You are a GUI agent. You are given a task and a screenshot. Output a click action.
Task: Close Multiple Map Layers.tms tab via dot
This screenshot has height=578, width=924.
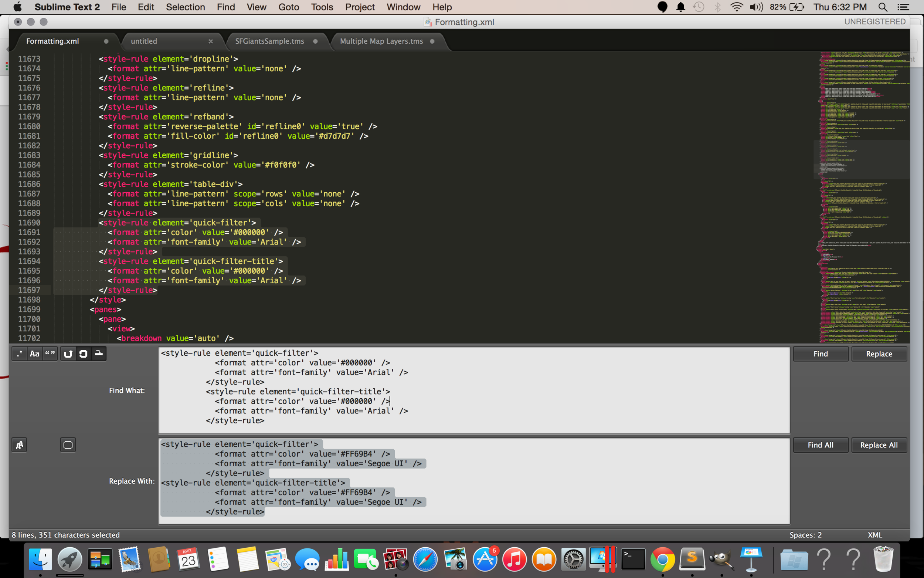click(x=432, y=41)
